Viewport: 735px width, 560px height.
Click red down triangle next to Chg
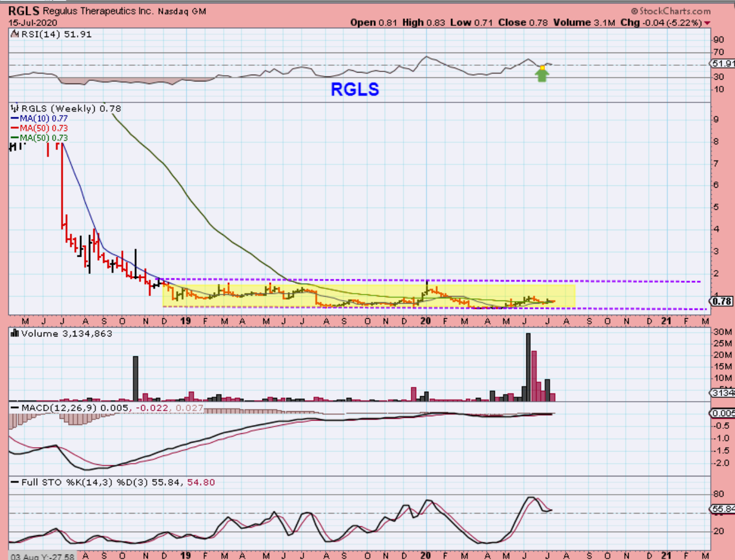click(x=707, y=23)
